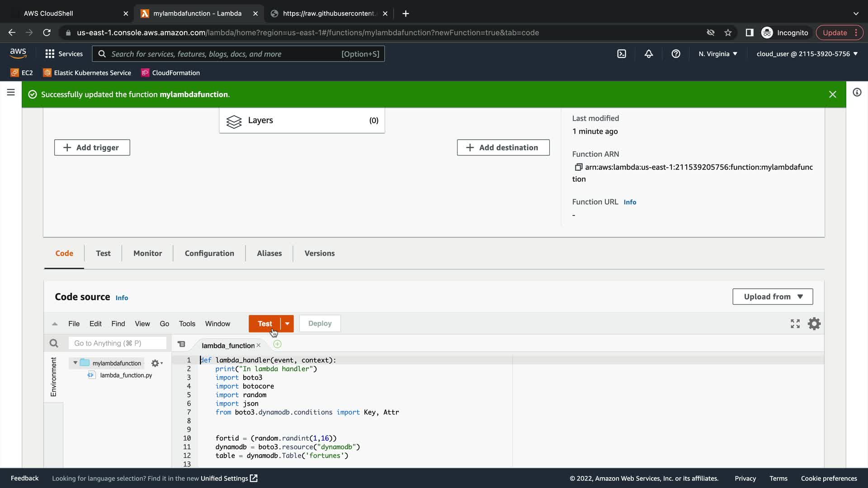Viewport: 868px width, 488px height.
Task: Switch to the Configuration tab
Action: point(209,253)
